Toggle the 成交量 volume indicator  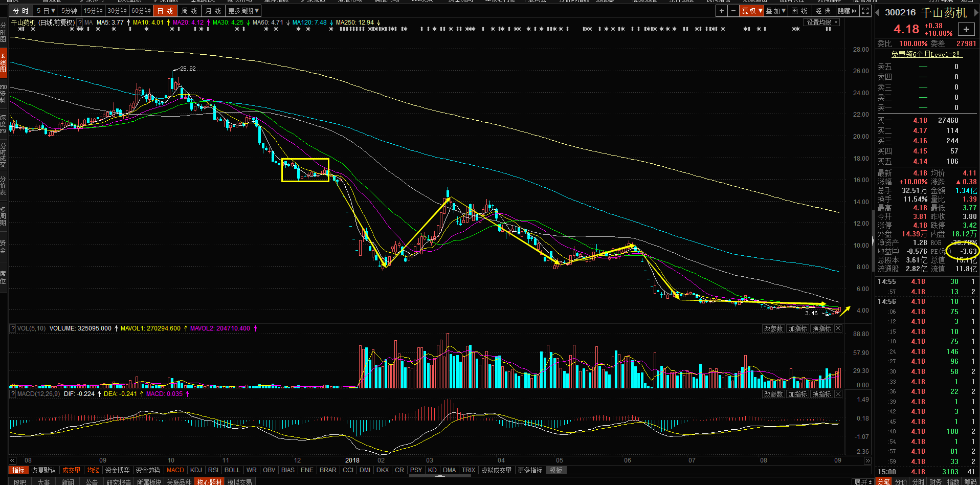pyautogui.click(x=71, y=470)
